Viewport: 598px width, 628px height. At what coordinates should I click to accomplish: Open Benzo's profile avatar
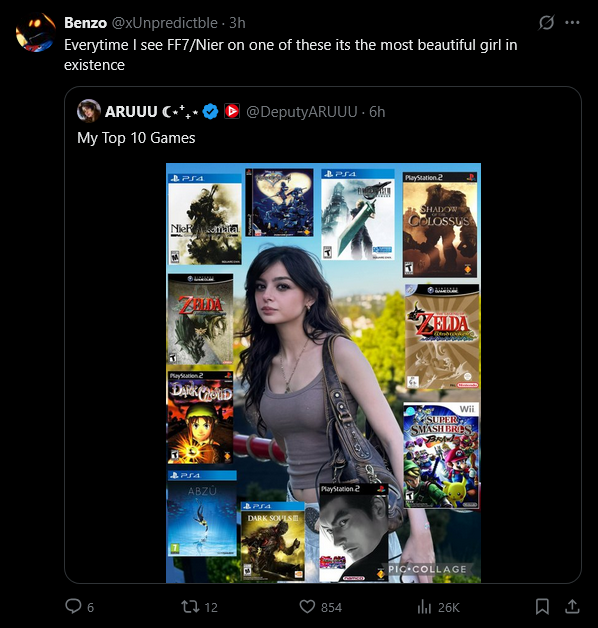[x=35, y=32]
